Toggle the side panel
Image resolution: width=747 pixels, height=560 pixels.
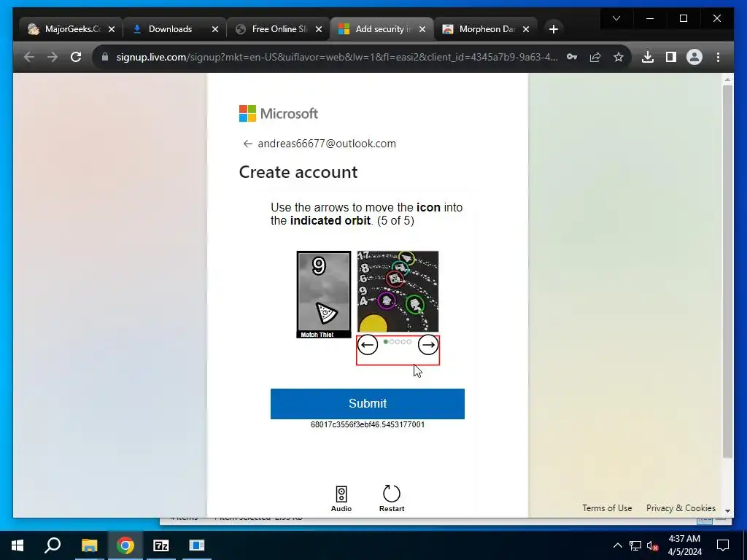[671, 57]
